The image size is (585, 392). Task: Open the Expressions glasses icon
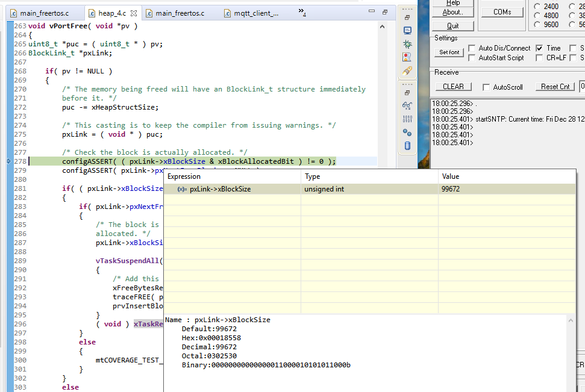tap(407, 105)
